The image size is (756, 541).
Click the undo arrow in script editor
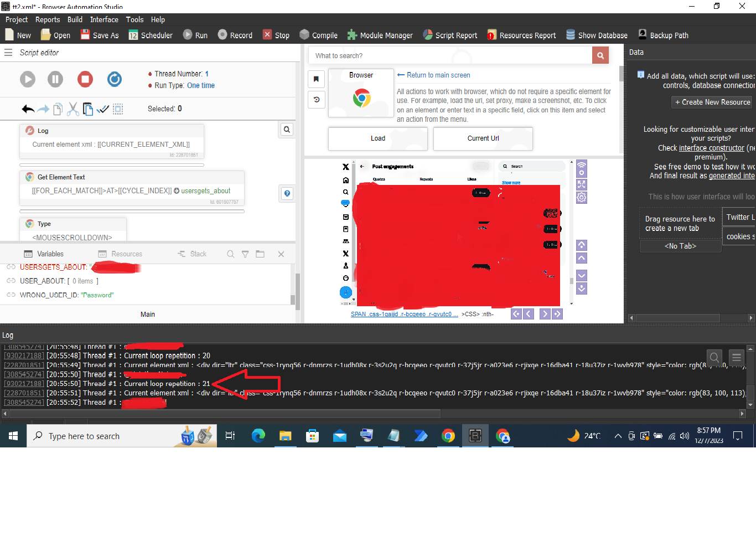tap(28, 109)
